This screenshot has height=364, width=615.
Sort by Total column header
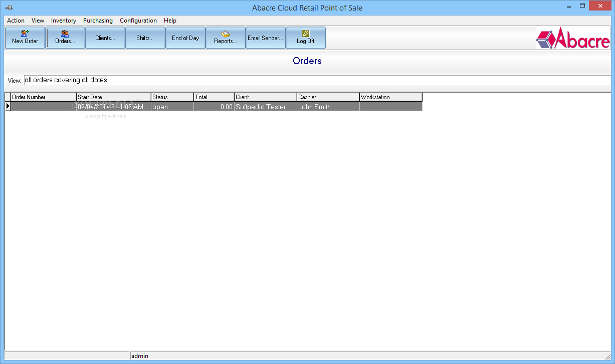pos(214,97)
